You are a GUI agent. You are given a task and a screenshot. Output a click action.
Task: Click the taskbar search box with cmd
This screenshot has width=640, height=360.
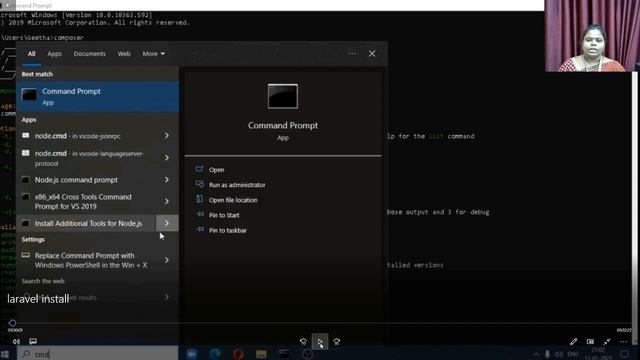[98, 354]
